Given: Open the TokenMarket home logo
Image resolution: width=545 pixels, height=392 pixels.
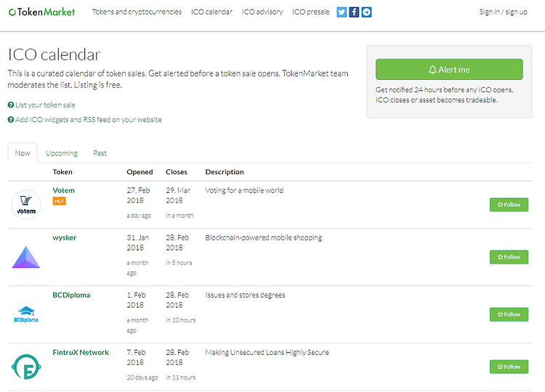Looking at the screenshot, I should [x=41, y=12].
